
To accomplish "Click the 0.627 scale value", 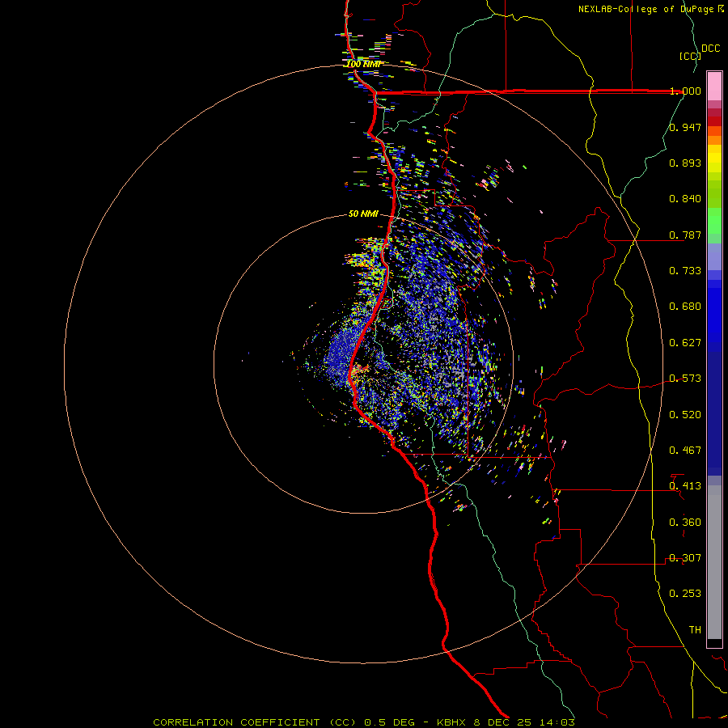I will point(685,343).
